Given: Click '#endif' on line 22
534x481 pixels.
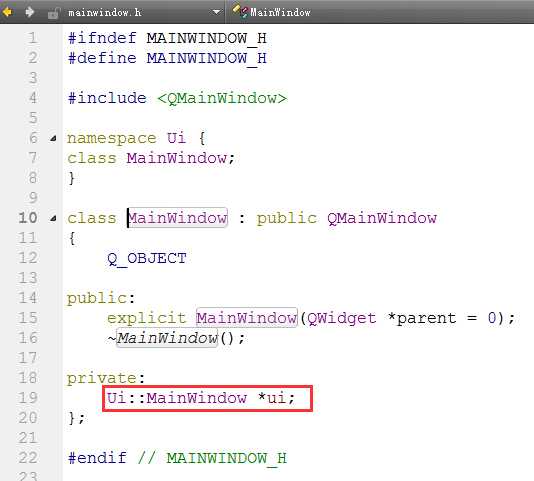Looking at the screenshot, I should point(97,458).
